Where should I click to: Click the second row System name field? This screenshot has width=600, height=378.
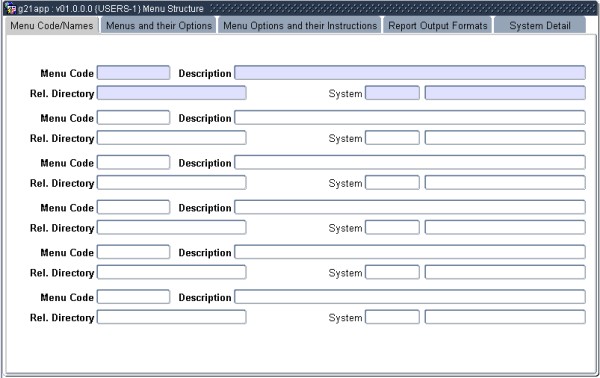click(x=505, y=138)
